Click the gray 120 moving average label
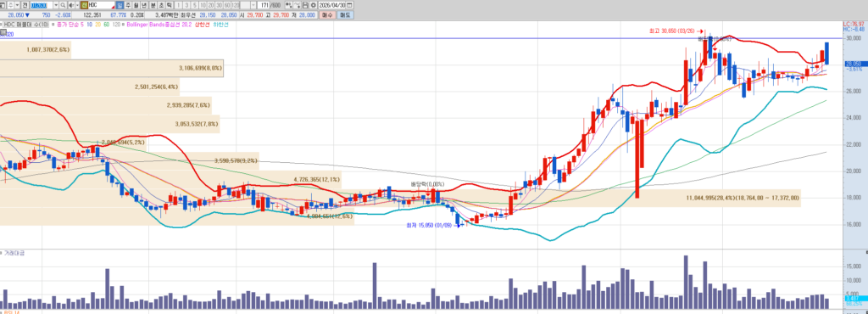The height and width of the screenshot is (314, 868). (x=115, y=25)
